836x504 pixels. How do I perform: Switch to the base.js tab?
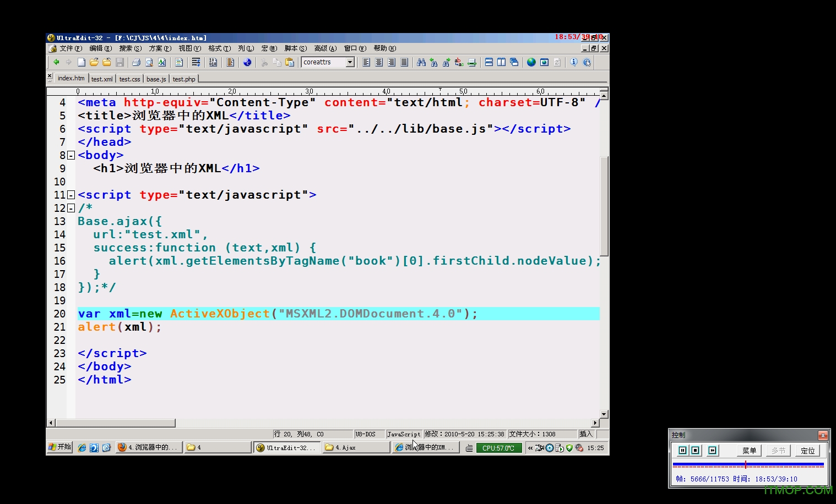[156, 79]
